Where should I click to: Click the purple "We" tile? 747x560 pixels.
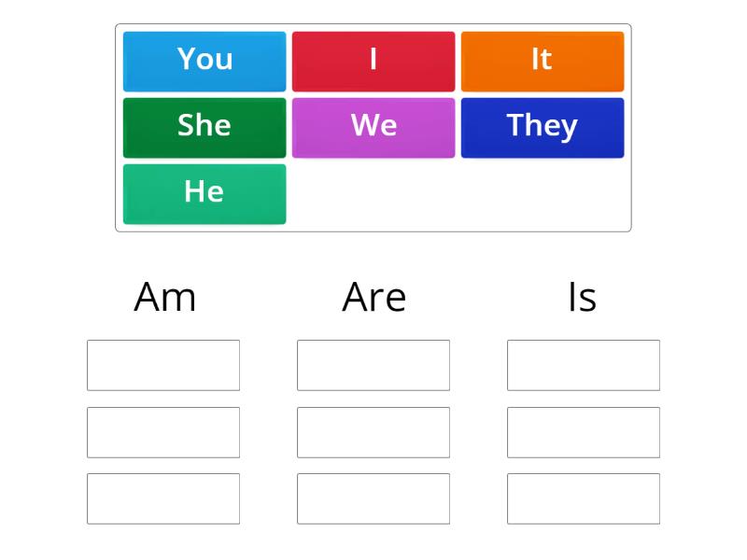[373, 127]
